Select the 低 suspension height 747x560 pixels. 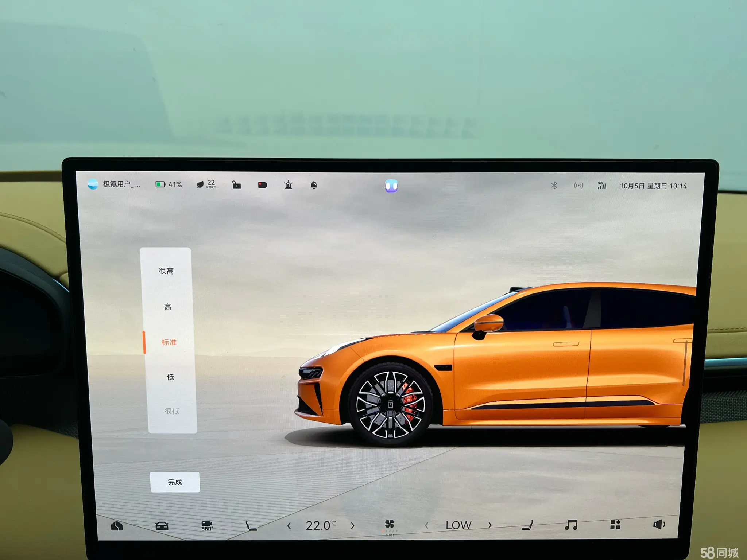[170, 377]
